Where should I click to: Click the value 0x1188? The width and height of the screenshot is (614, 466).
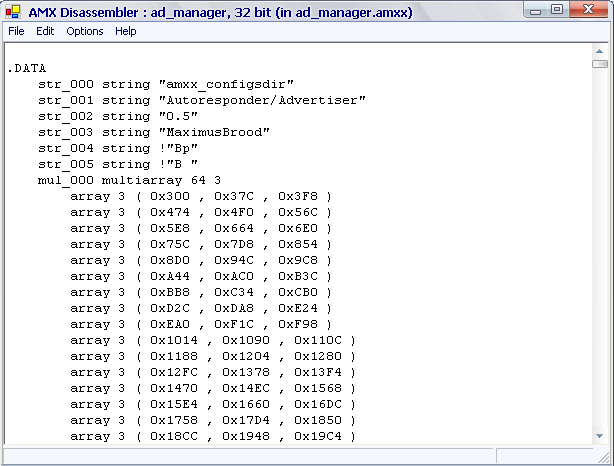tap(174, 356)
